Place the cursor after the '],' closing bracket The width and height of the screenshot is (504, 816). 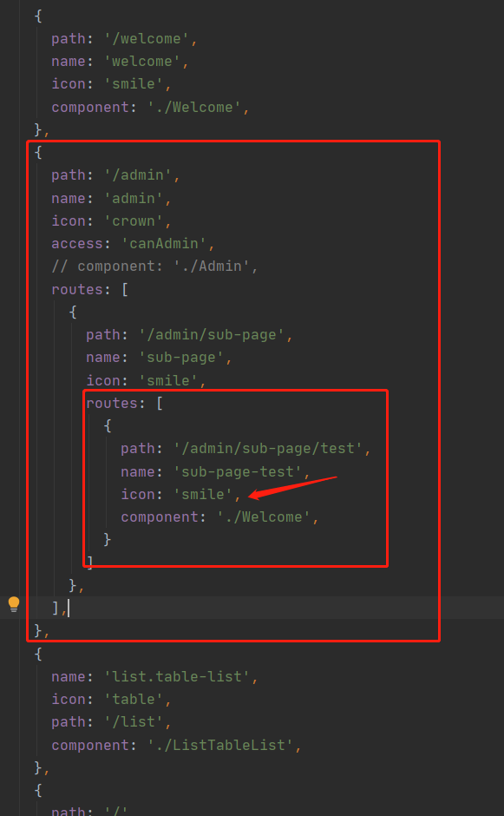click(69, 608)
